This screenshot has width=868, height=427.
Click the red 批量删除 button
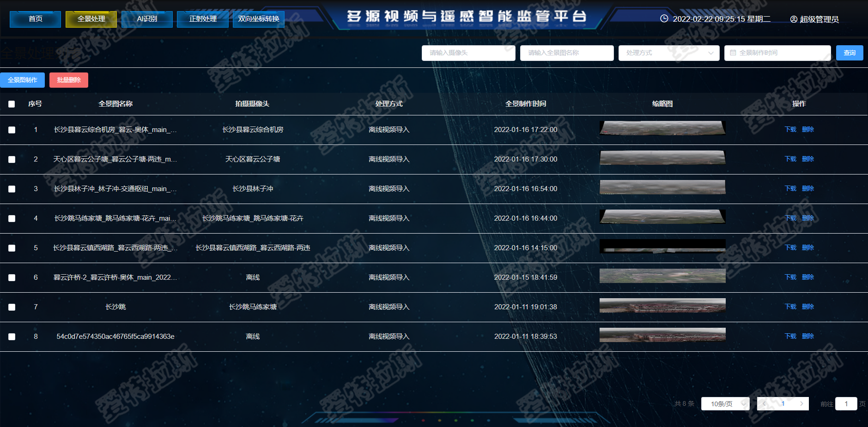click(69, 80)
